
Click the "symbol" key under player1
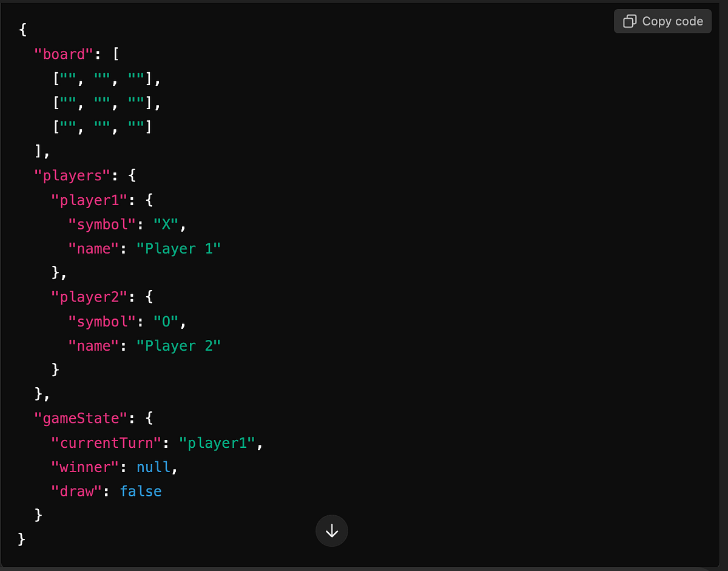tap(102, 224)
